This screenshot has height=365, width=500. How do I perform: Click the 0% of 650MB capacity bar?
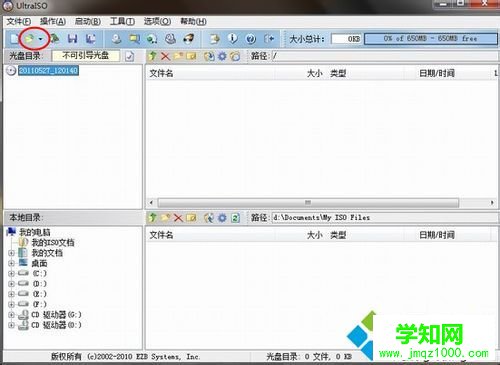[431, 39]
